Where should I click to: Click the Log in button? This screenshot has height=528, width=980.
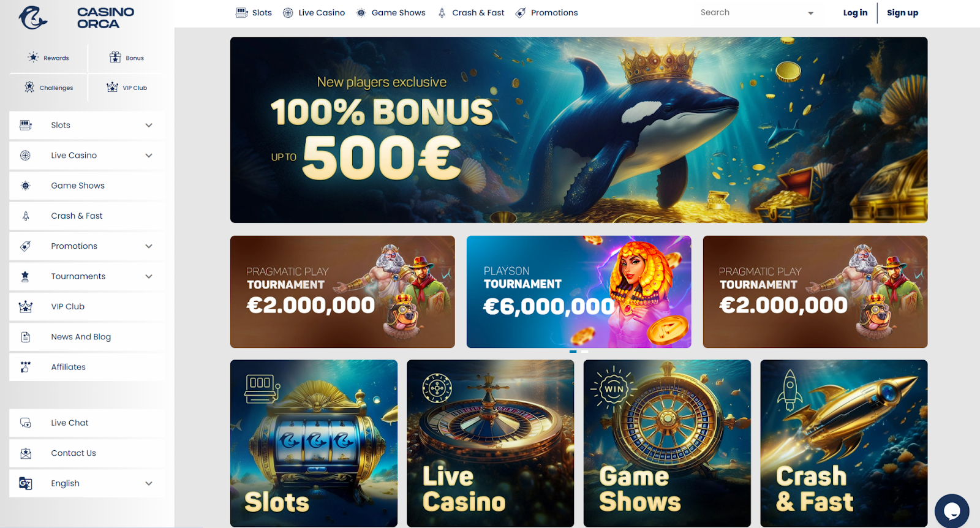(855, 12)
